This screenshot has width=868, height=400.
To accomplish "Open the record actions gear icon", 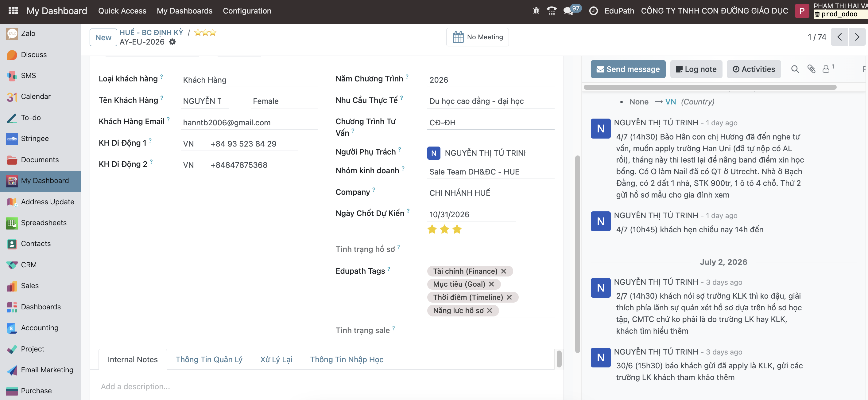I will click(172, 42).
